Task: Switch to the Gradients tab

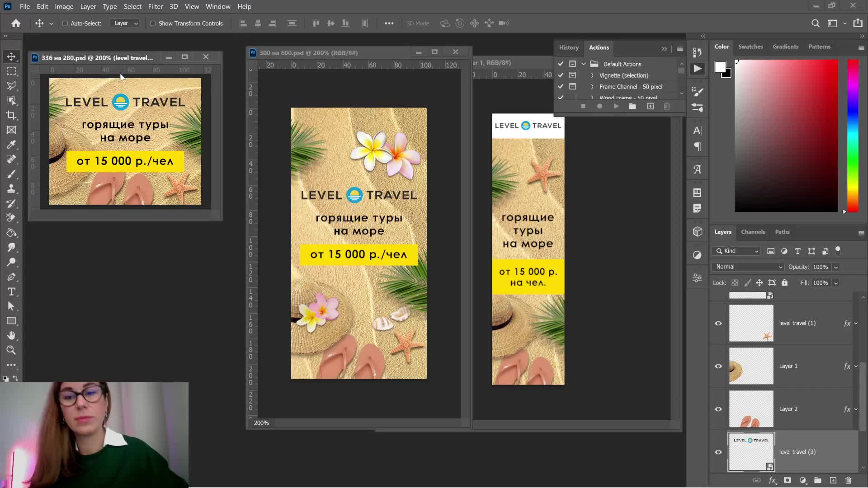Action: [x=785, y=47]
